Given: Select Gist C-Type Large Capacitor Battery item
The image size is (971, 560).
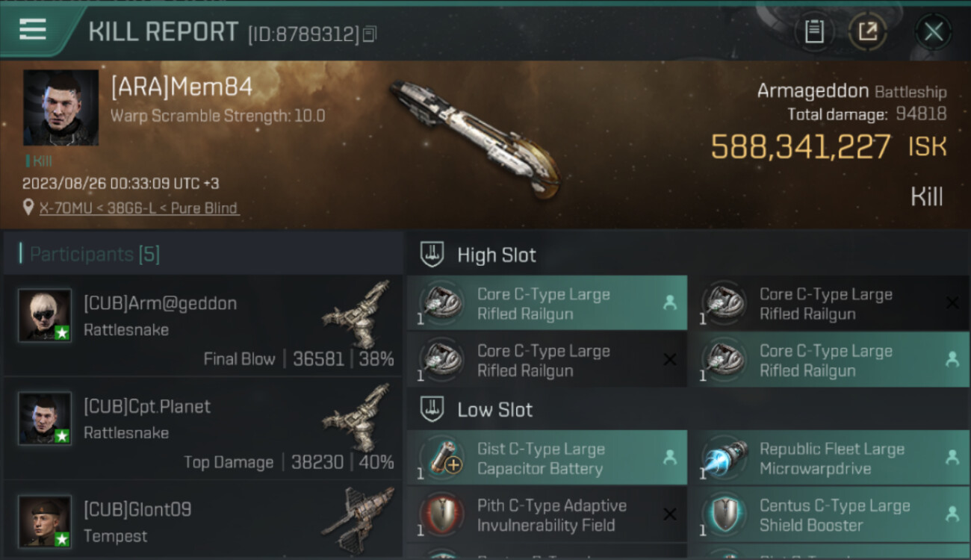Looking at the screenshot, I should (x=547, y=458).
